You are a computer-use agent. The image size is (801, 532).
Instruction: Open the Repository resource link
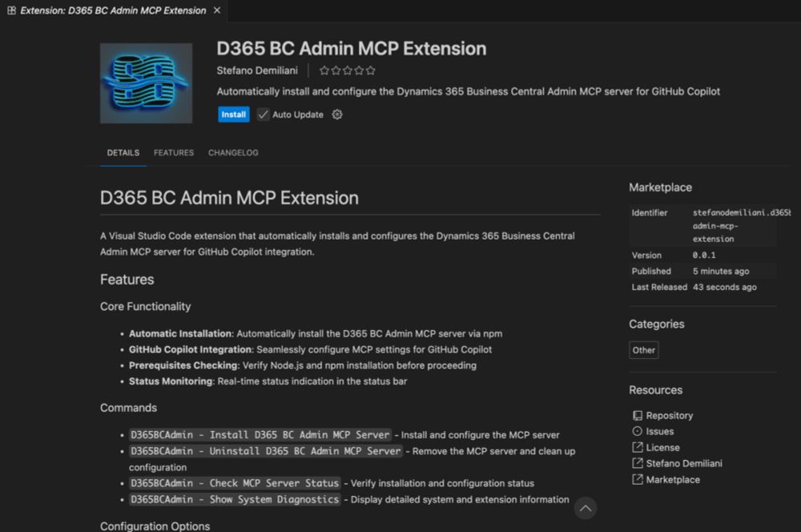pyautogui.click(x=669, y=416)
